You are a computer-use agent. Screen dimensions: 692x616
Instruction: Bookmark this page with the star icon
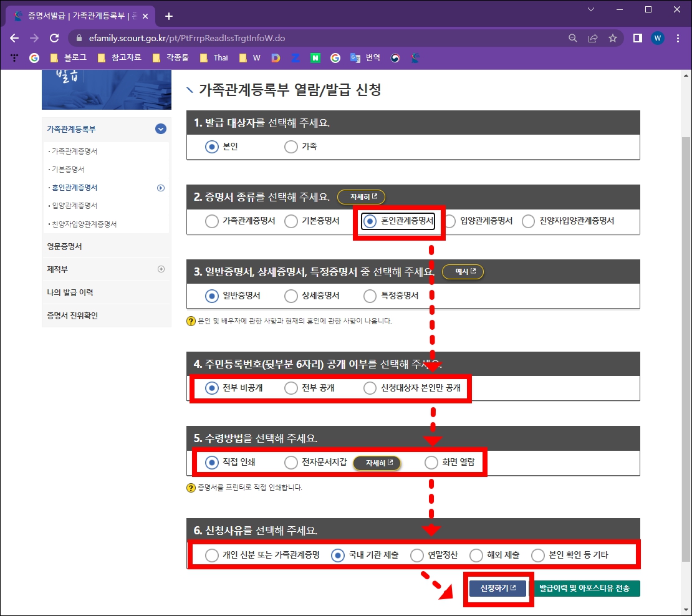pyautogui.click(x=612, y=37)
